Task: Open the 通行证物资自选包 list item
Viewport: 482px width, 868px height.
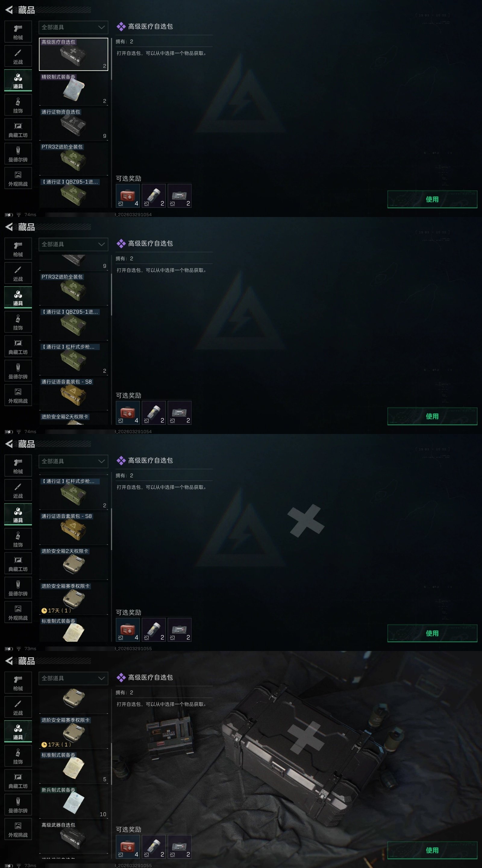Action: tap(74, 124)
